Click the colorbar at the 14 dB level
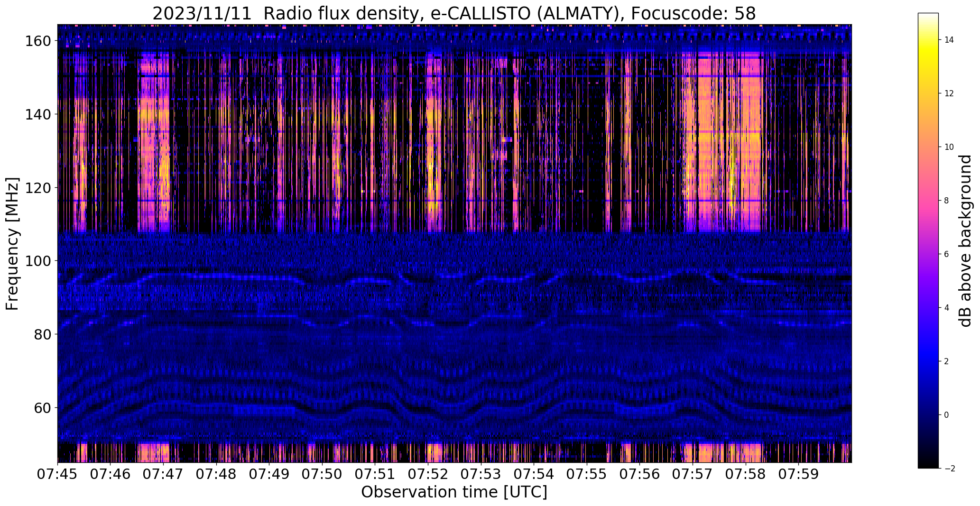The width and height of the screenshot is (980, 506). 928,40
